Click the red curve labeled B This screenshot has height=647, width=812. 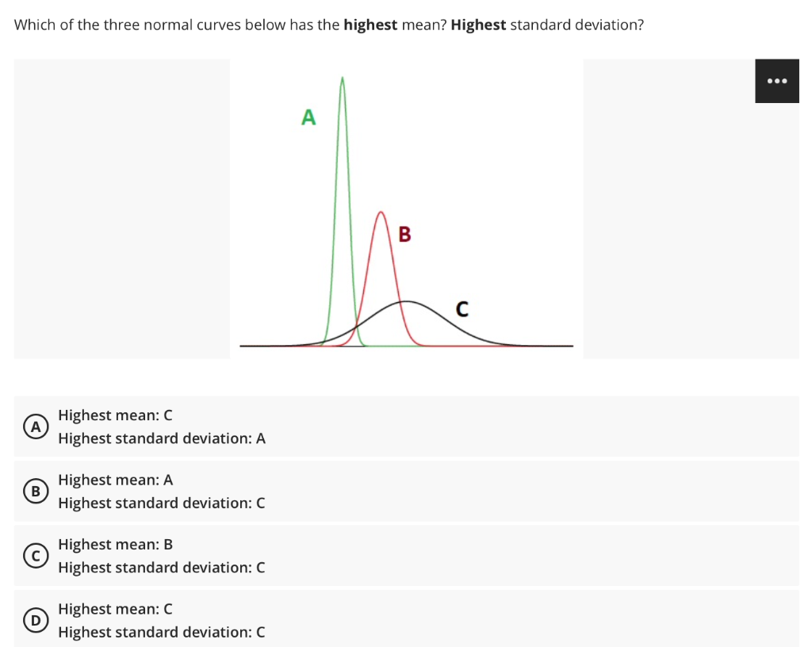[381, 238]
